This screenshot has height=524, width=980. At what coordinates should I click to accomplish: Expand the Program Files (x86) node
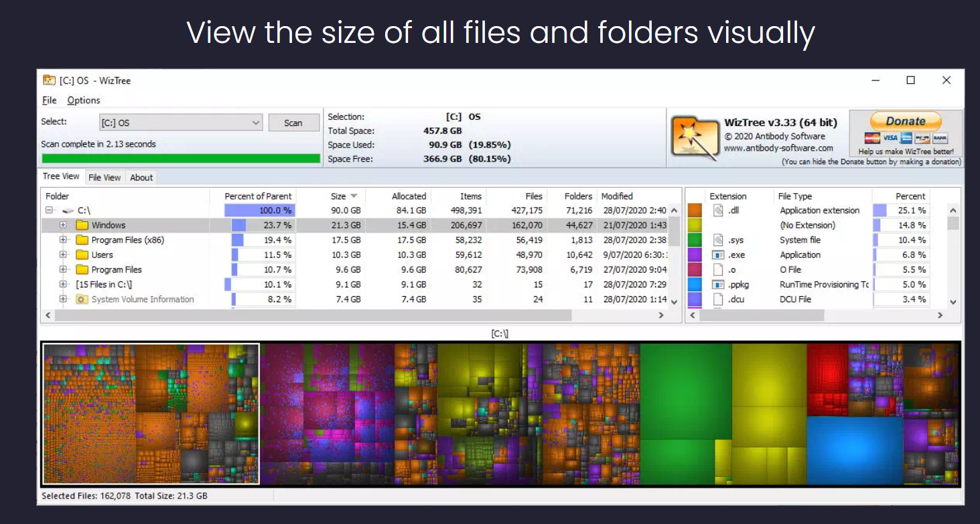click(x=64, y=240)
